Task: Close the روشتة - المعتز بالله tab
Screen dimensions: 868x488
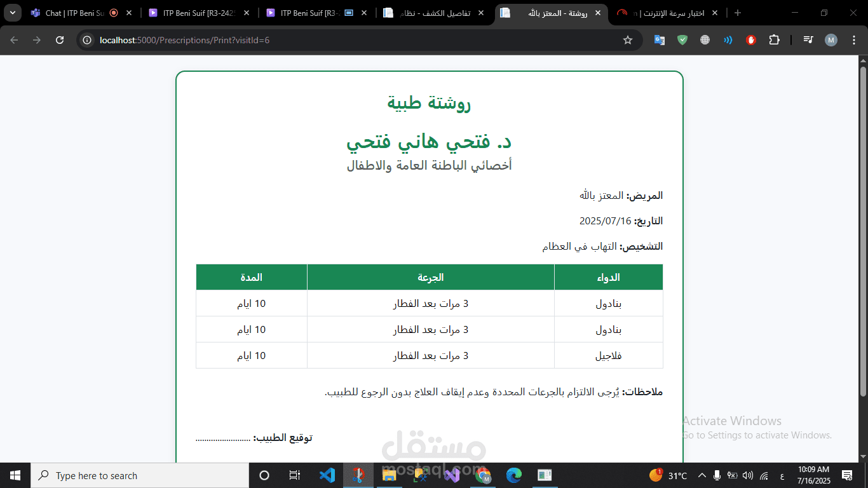Action: click(x=597, y=13)
